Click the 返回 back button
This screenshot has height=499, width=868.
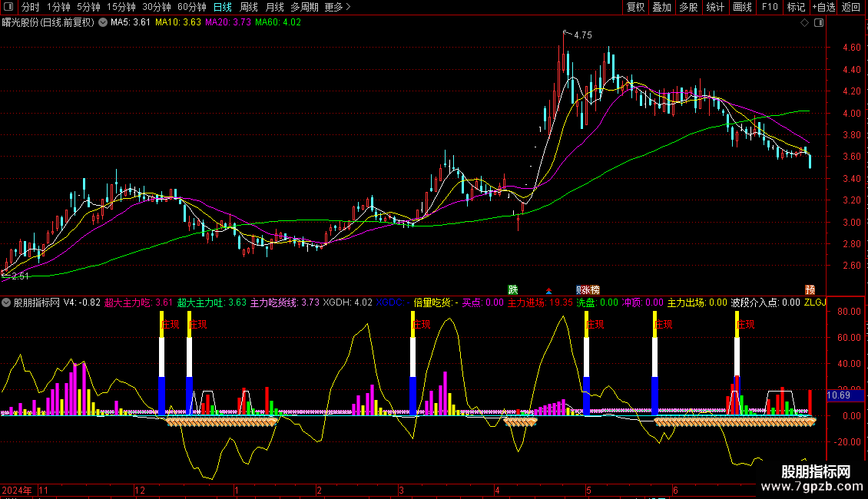coord(851,7)
